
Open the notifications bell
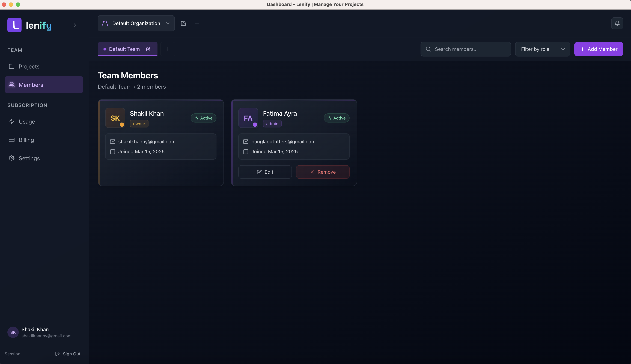click(617, 23)
